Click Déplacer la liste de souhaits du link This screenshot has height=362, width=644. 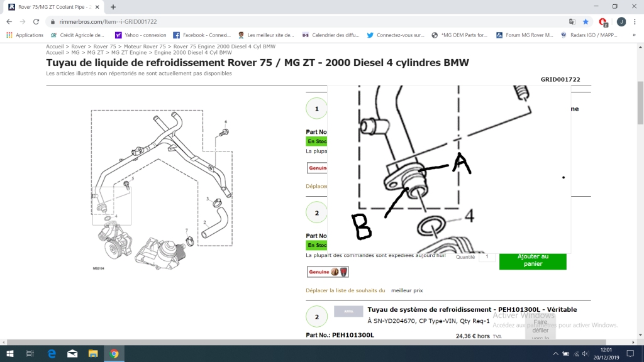click(345, 290)
